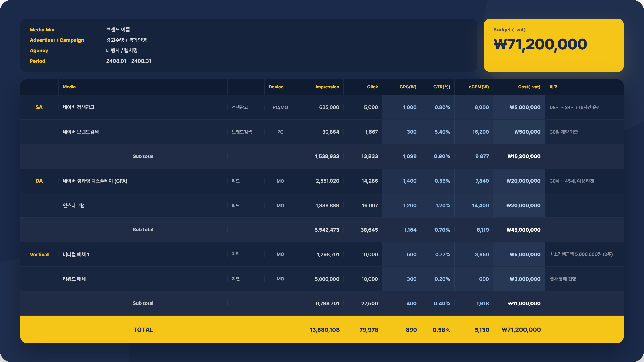Select the SA category label
The height and width of the screenshot is (362, 644).
39,107
